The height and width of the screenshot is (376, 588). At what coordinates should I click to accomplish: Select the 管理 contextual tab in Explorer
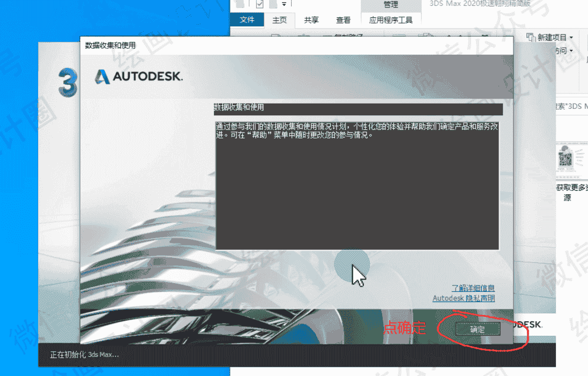[391, 5]
